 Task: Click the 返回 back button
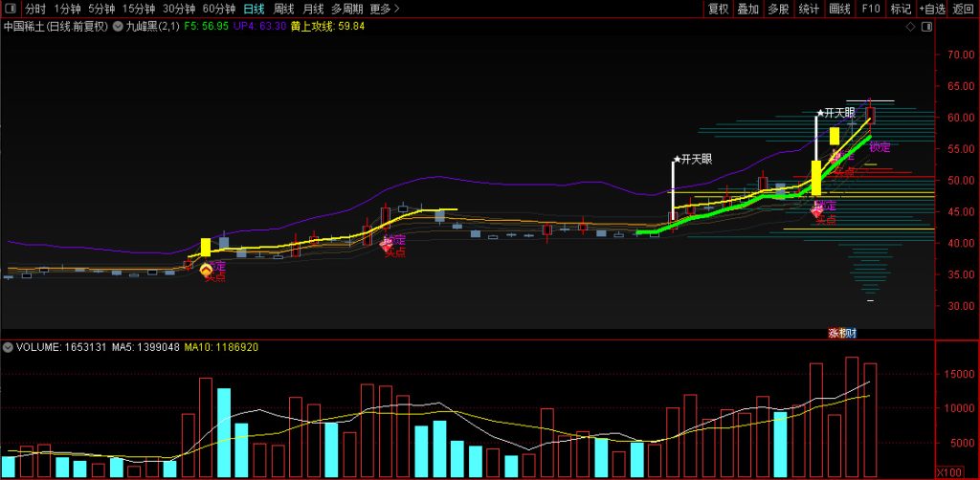click(x=963, y=9)
